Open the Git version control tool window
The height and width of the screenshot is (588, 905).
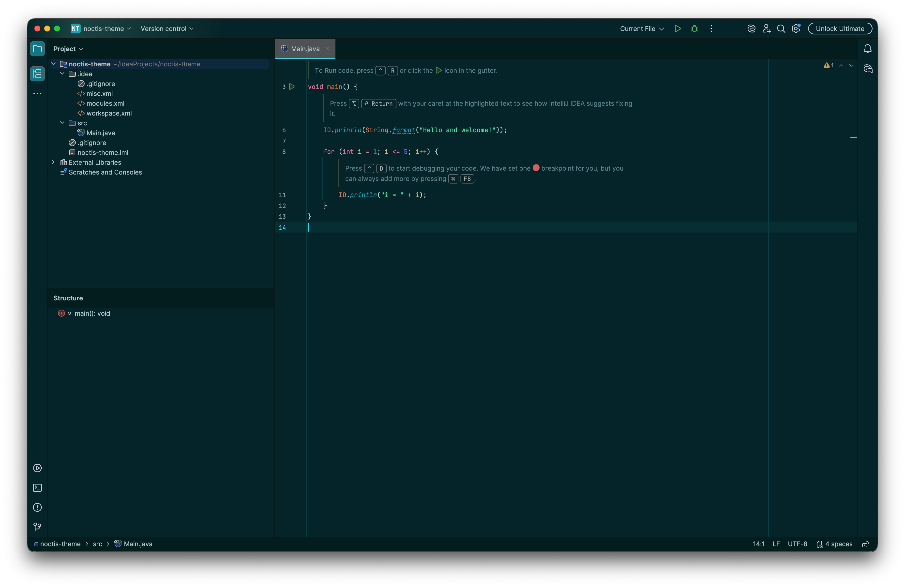coord(37,527)
